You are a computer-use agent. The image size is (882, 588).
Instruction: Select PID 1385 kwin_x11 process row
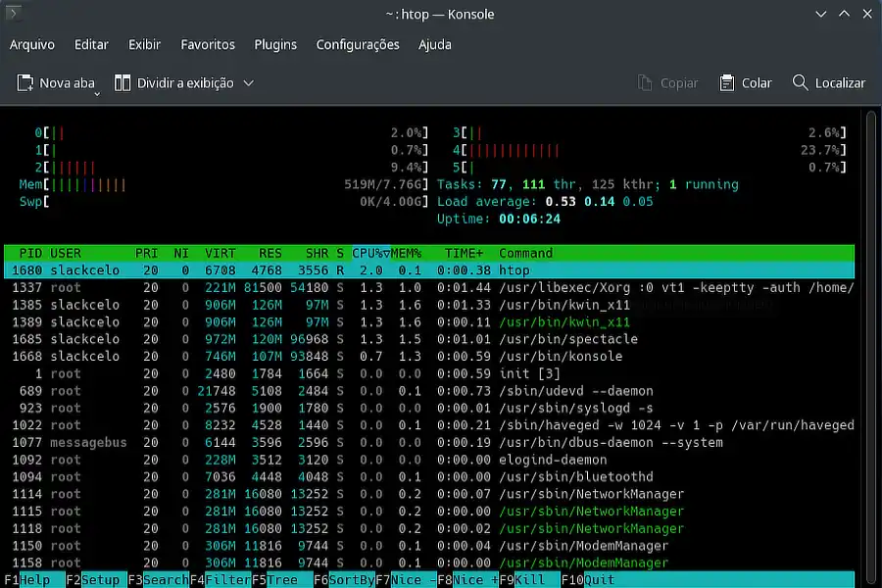429,305
